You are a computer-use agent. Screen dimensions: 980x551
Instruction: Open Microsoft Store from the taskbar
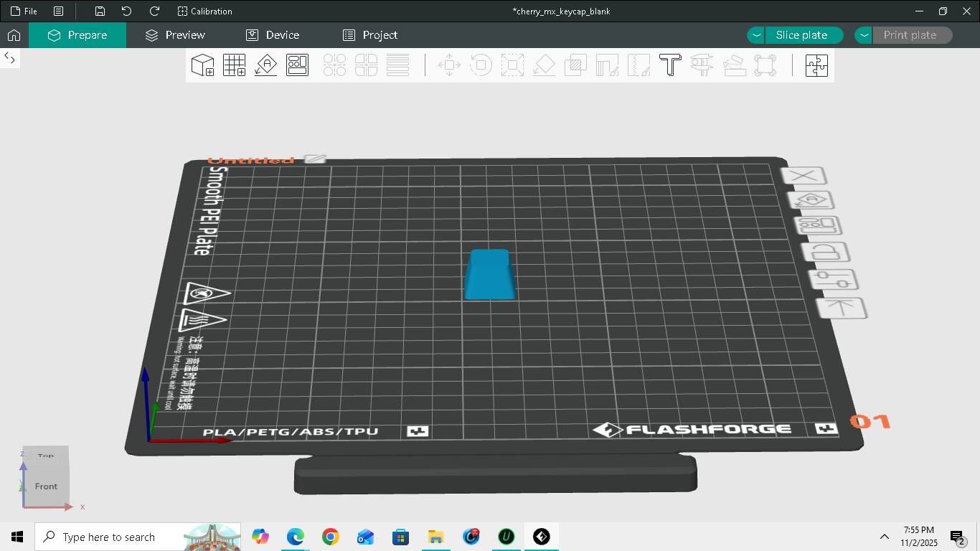400,537
